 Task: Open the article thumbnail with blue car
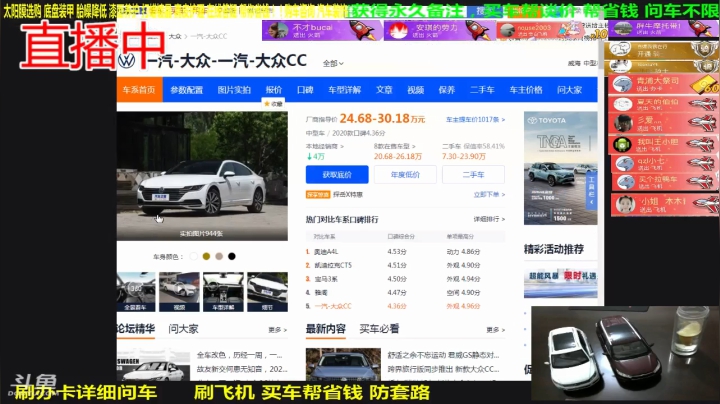pyautogui.click(x=343, y=365)
